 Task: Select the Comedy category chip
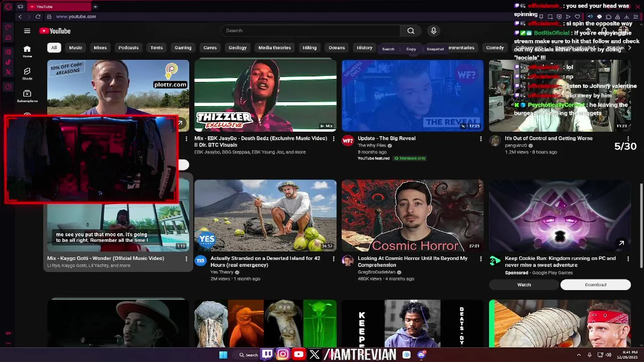point(495,48)
